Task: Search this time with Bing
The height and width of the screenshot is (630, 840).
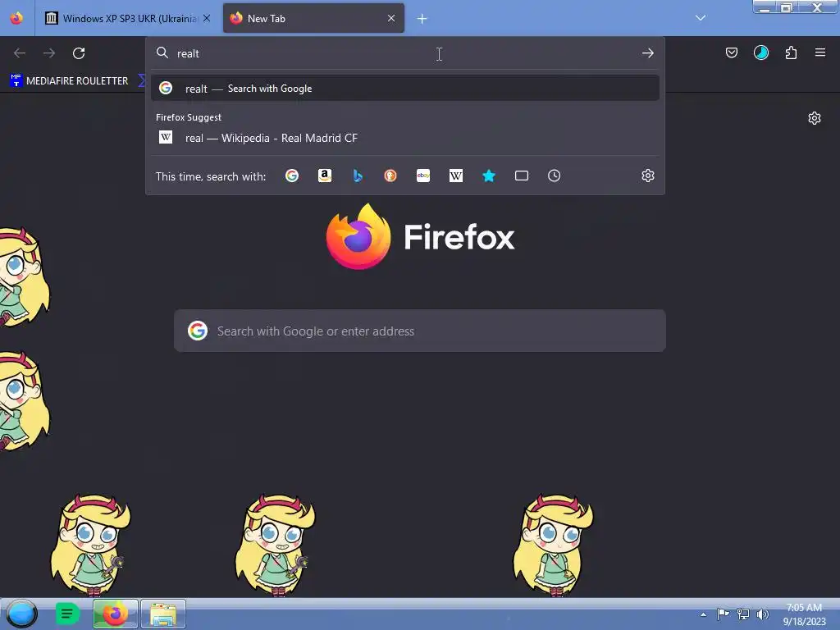Action: (x=358, y=176)
